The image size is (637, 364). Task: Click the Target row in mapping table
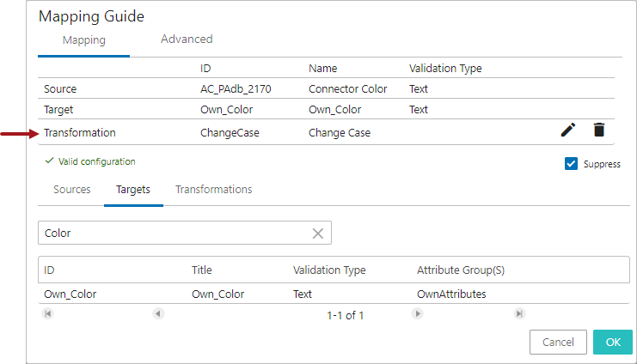[258, 110]
